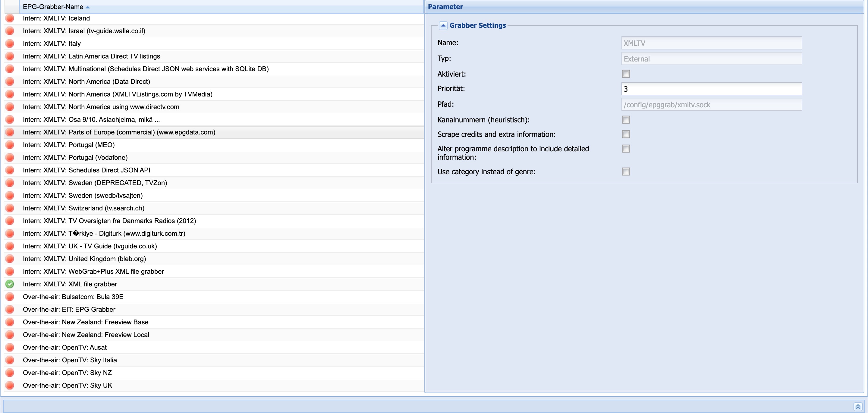868x413 pixels.
Task: Select UK - TV Guide (tvguide.co.uk) row
Action: (214, 246)
